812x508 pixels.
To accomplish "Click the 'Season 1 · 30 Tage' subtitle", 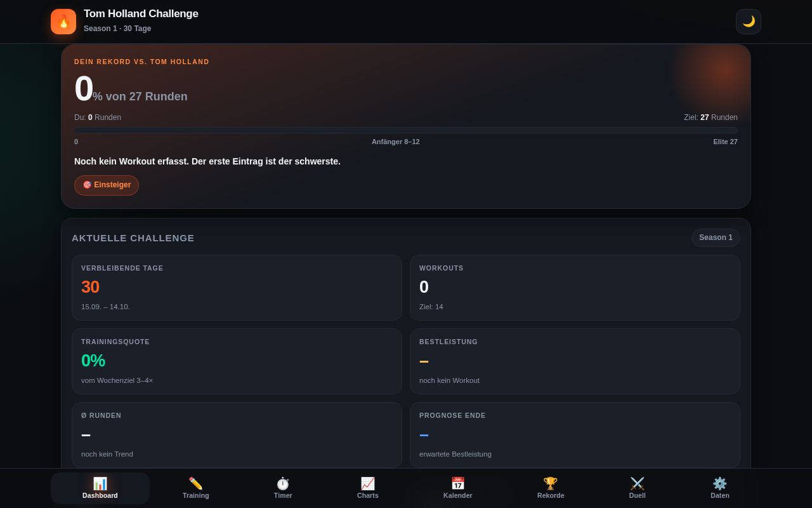I will [x=117, y=29].
